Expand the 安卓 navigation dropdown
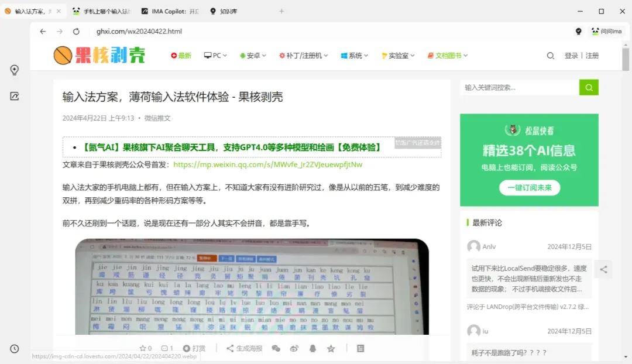Viewport: 632px width, 364px height. pos(252,54)
